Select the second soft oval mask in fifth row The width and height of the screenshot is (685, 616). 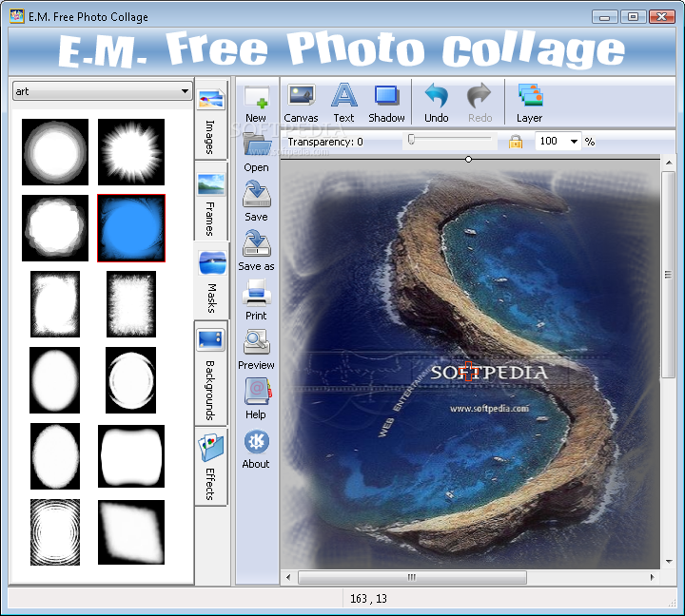click(x=55, y=456)
